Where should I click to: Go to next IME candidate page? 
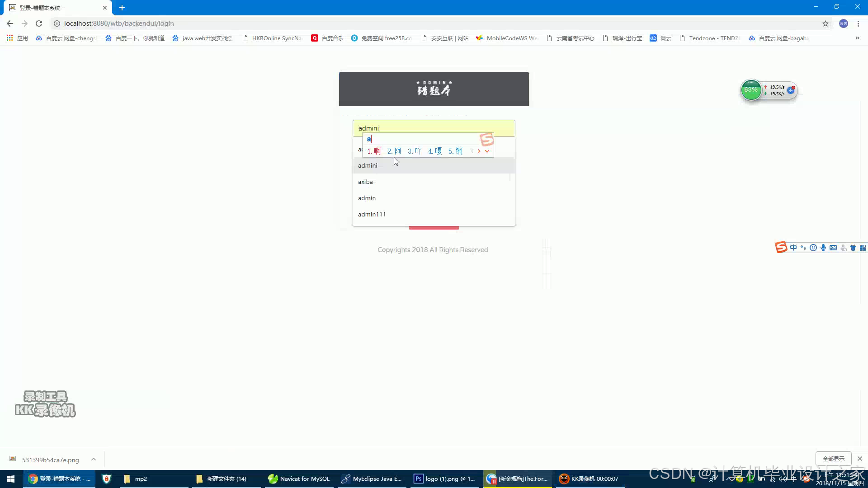coord(479,151)
